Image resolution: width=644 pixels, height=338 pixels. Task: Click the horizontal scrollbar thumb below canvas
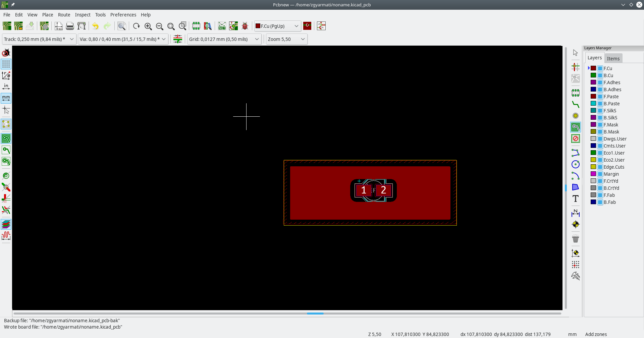pyautogui.click(x=315, y=314)
